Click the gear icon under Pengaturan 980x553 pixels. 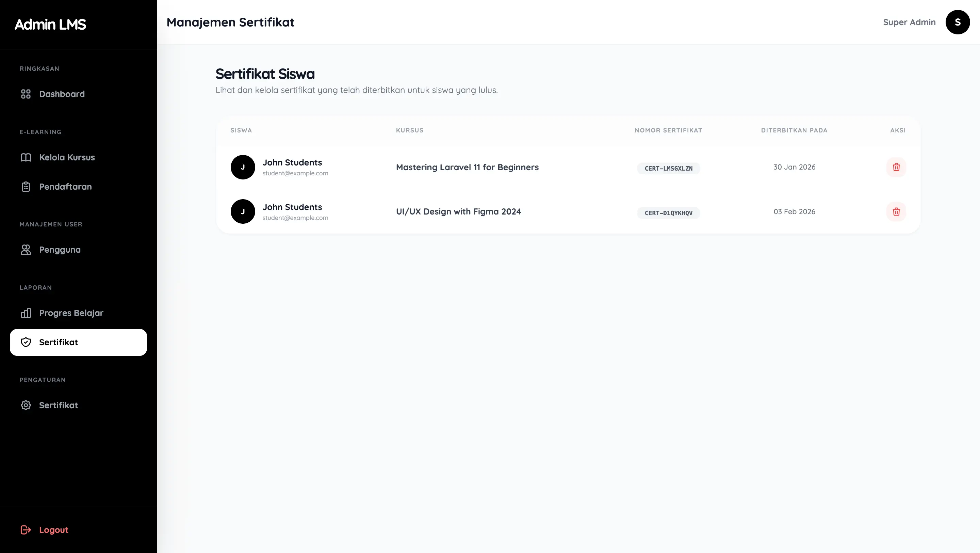(26, 405)
